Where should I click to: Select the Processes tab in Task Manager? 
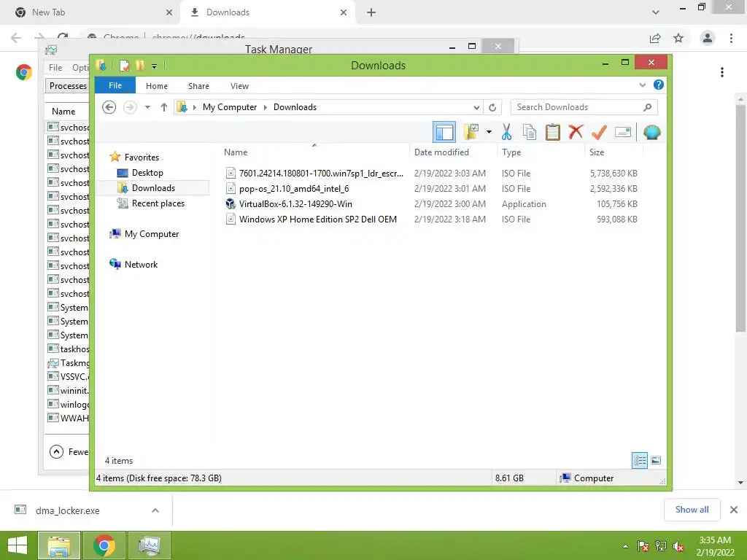tap(68, 86)
